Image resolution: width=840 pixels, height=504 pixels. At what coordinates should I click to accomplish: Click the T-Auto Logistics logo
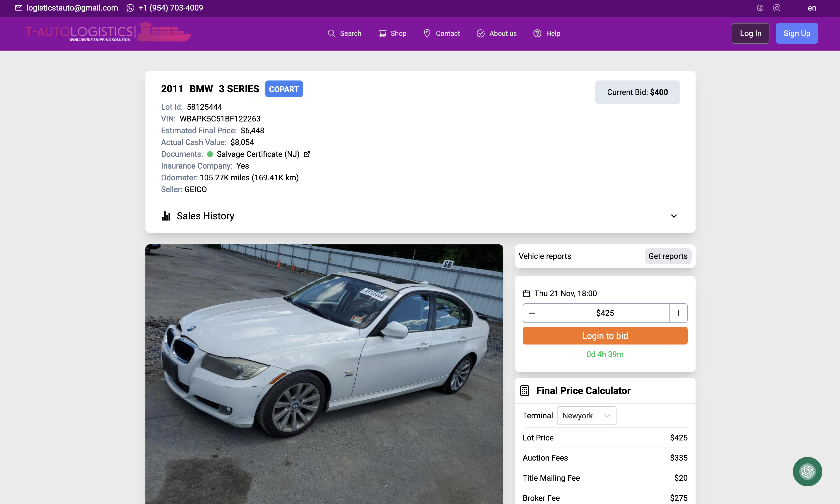click(108, 33)
